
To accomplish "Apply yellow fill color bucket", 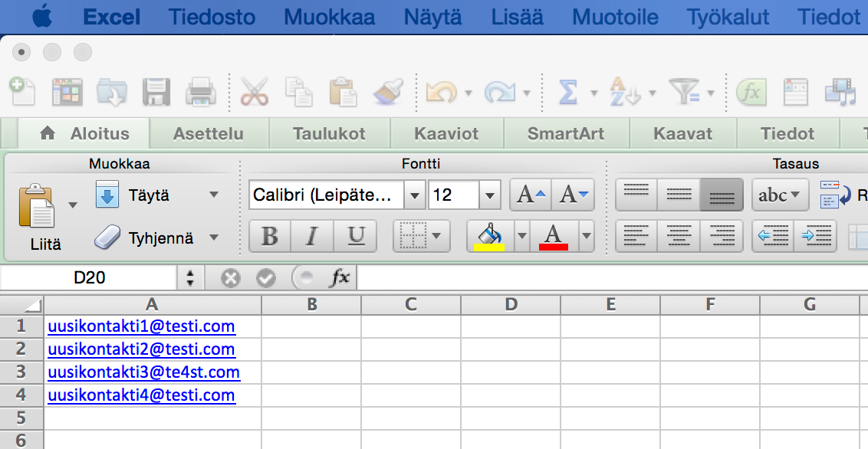I will click(490, 236).
